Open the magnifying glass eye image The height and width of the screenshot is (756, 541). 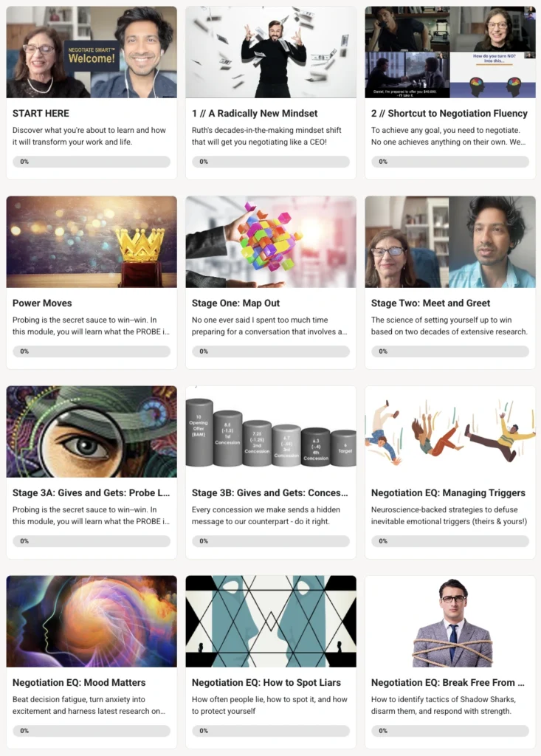[x=92, y=431]
